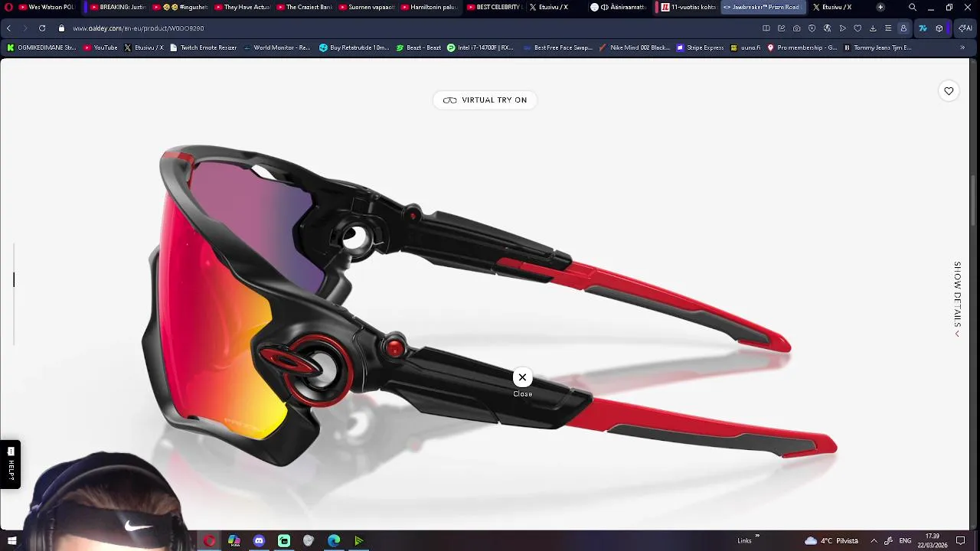Open Opera icon in taskbar
This screenshot has width=980, height=551.
(x=209, y=541)
